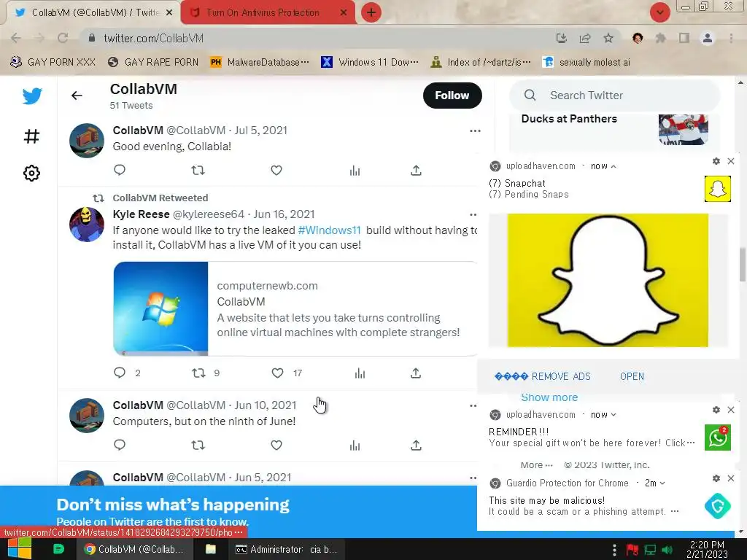Image resolution: width=747 pixels, height=560 pixels.
Task: Click the page vertical scrollbar thumb
Action: click(742, 265)
